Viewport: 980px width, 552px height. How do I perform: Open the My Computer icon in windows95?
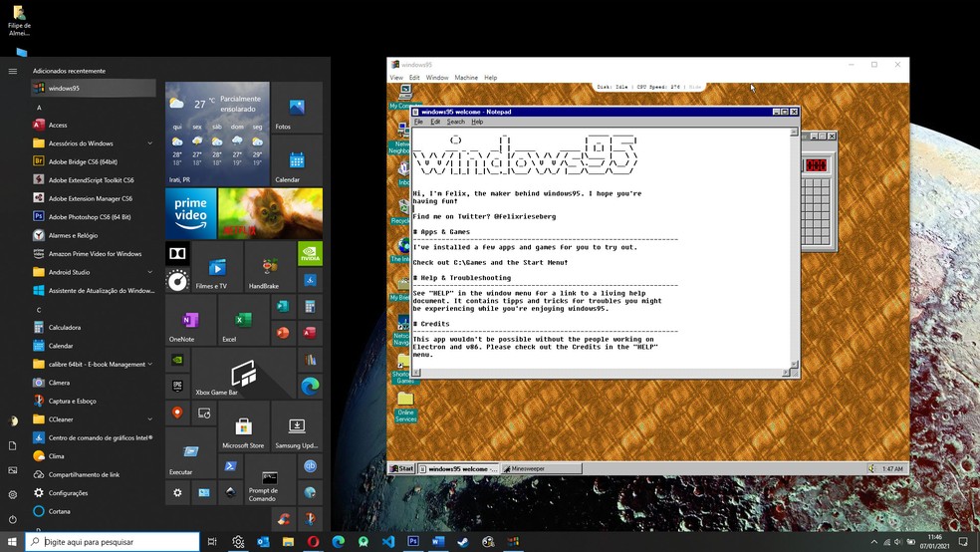click(405, 97)
